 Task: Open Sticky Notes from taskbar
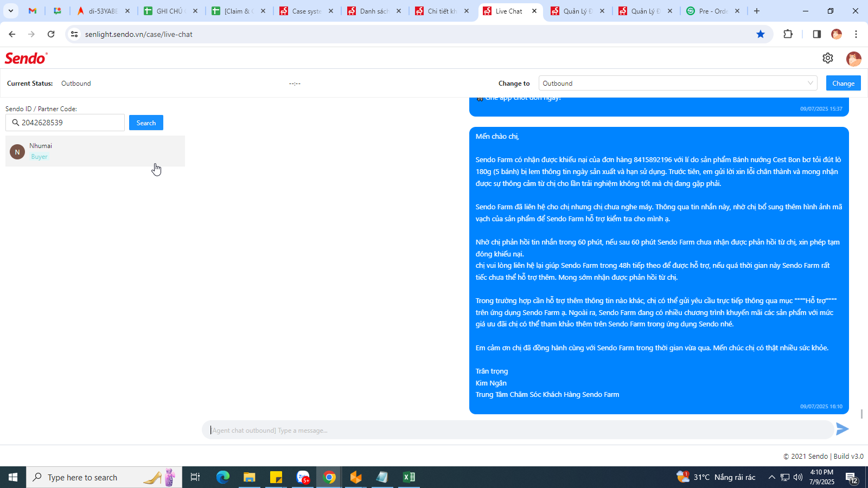[276, 477]
